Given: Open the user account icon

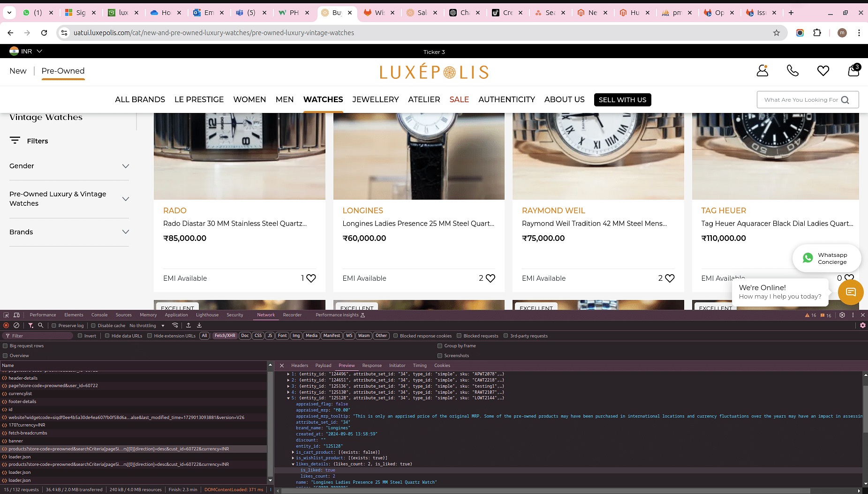Looking at the screenshot, I should [762, 71].
